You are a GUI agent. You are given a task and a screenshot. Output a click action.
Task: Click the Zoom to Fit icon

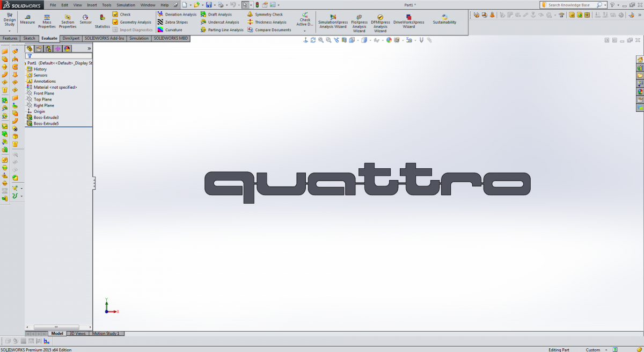coord(321,40)
